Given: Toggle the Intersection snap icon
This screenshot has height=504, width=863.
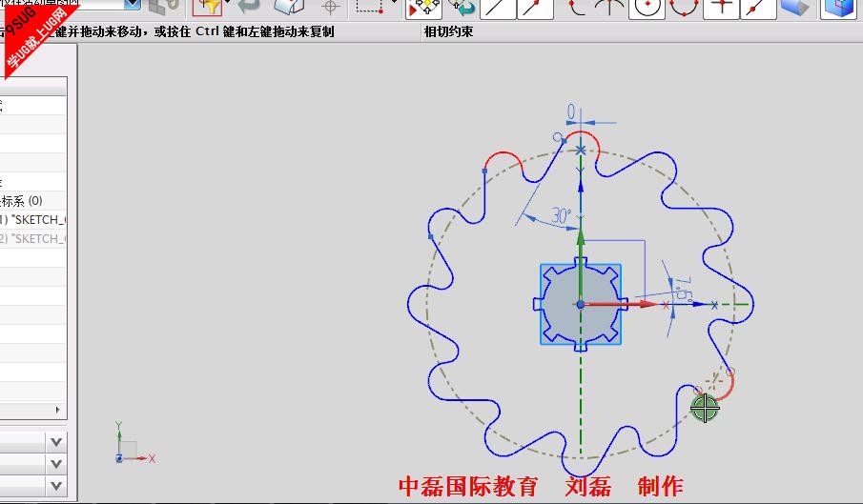Looking at the screenshot, I should (x=609, y=8).
